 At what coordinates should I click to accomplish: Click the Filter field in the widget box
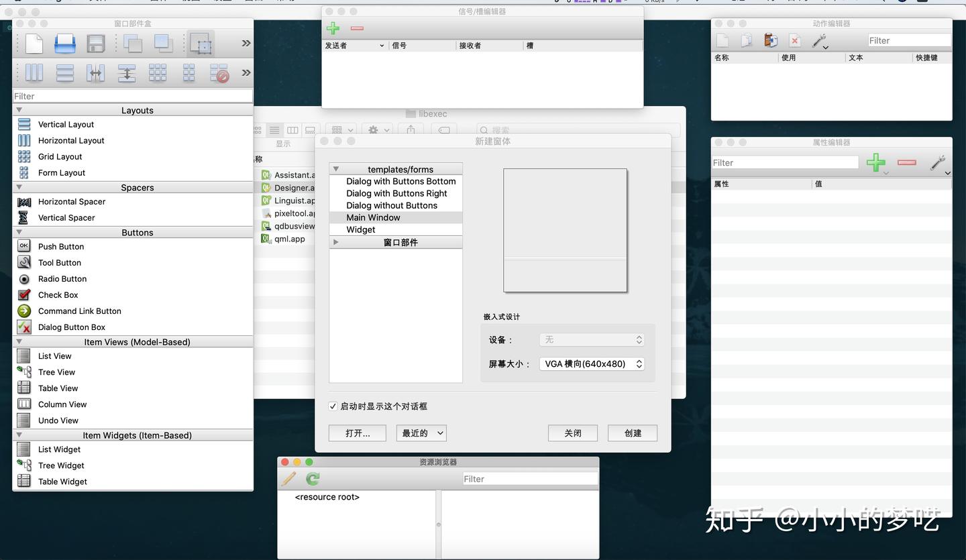(132, 95)
